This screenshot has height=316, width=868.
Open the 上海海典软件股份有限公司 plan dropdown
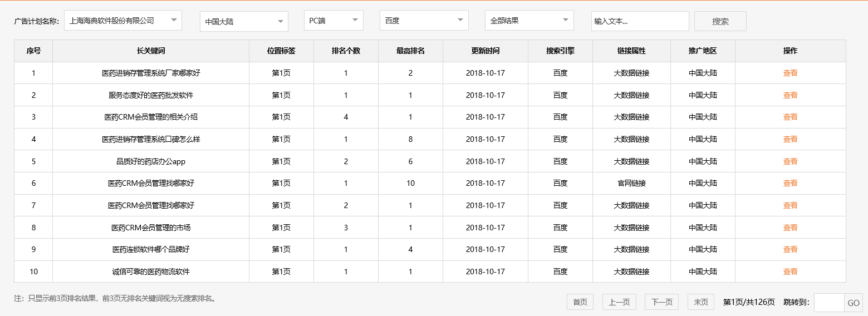[123, 21]
